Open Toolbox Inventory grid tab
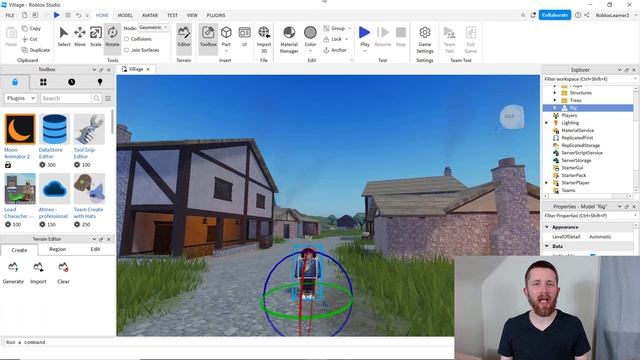Viewport: 640px width, 360px height. [x=43, y=82]
